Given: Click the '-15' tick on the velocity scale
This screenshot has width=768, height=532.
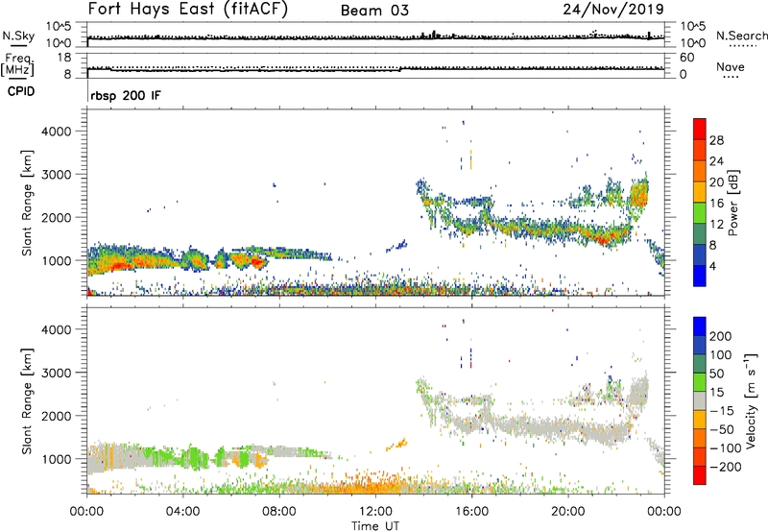Looking at the screenshot, I should click(724, 411).
